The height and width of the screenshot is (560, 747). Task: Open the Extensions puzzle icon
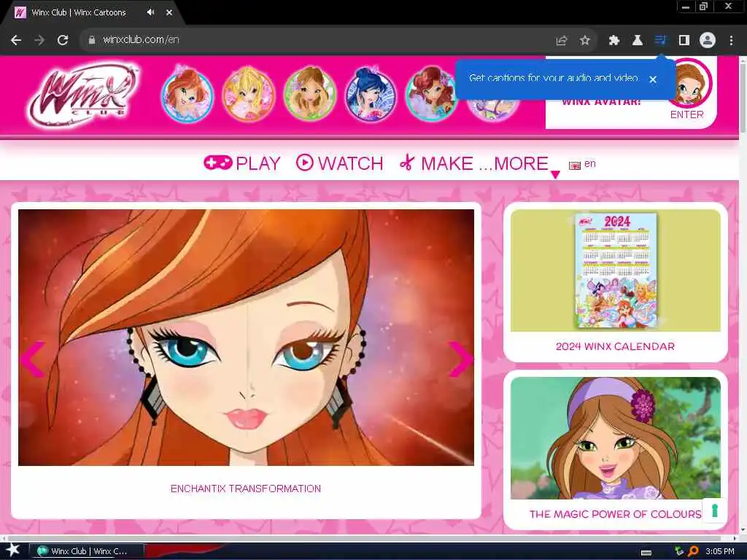[x=614, y=41]
